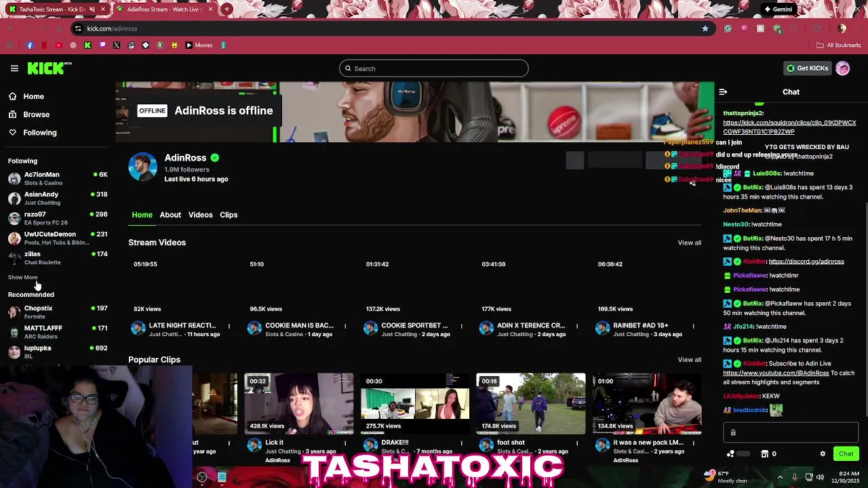
Task: Click the bookmark star in address bar
Action: (x=705, y=28)
